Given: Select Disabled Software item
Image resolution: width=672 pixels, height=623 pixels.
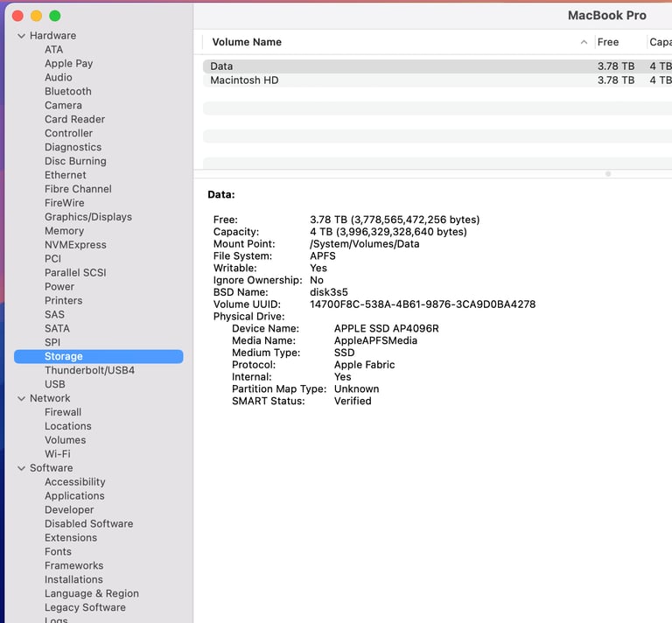Looking at the screenshot, I should [x=88, y=523].
